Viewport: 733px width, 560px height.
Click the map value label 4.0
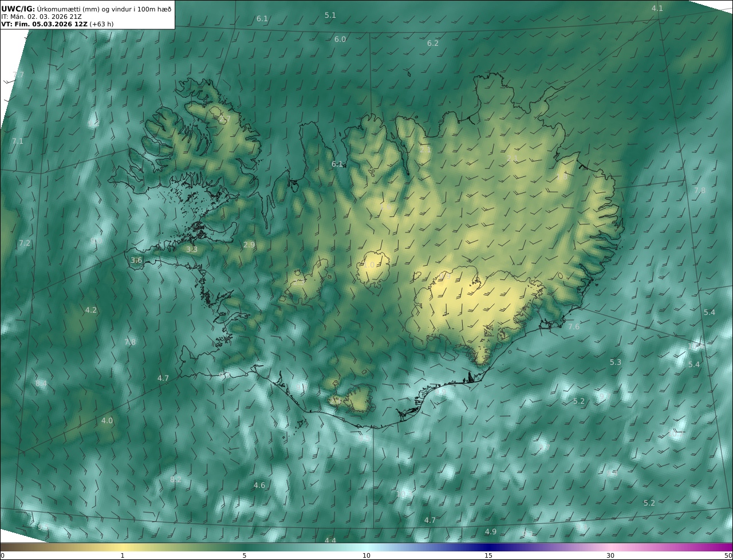pos(107,421)
